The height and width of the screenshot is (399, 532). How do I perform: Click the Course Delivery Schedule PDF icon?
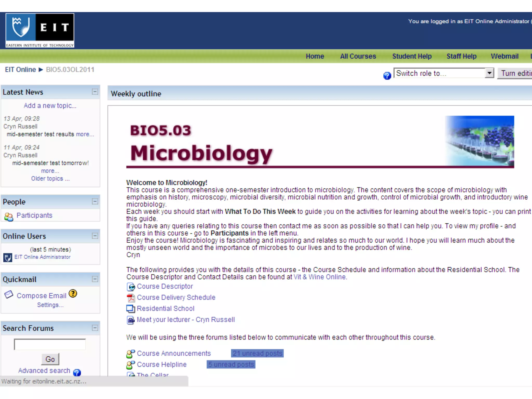(131, 298)
